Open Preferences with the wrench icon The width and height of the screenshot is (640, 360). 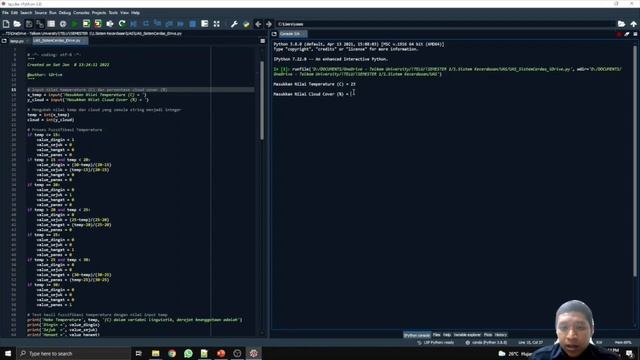[x=234, y=24]
